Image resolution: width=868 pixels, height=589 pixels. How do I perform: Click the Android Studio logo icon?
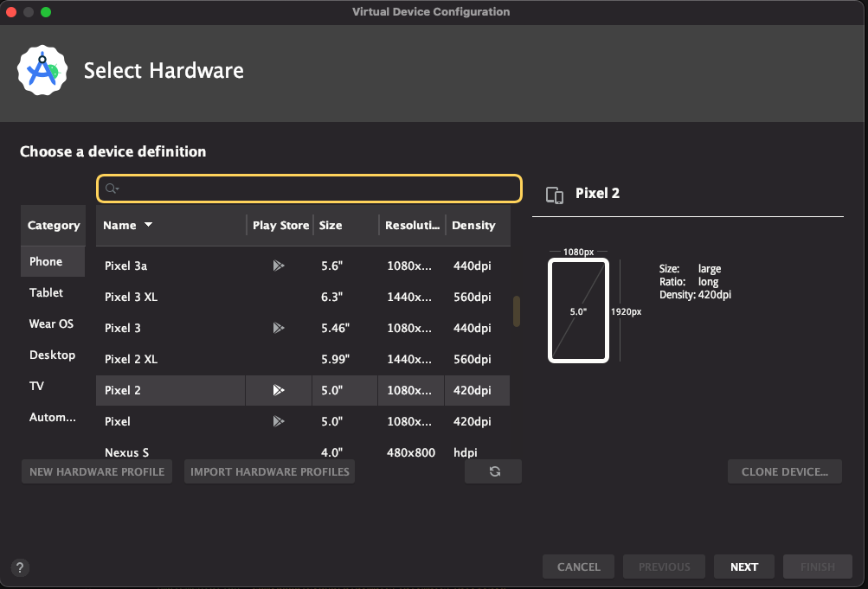click(x=42, y=70)
